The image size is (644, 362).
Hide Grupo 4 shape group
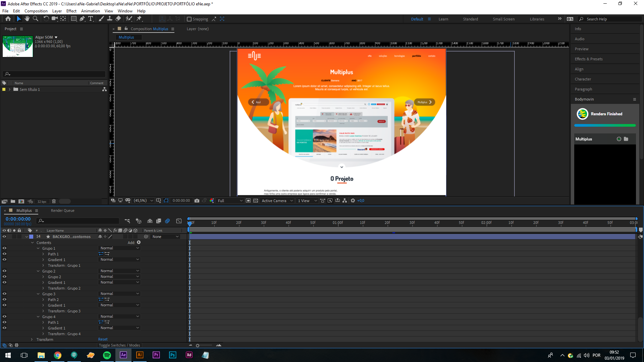pos(4,317)
